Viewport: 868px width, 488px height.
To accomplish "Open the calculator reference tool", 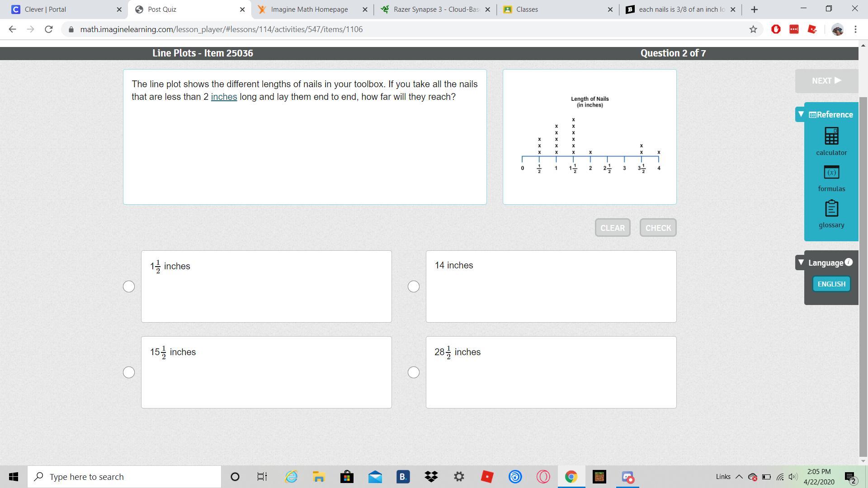I will pos(831,136).
